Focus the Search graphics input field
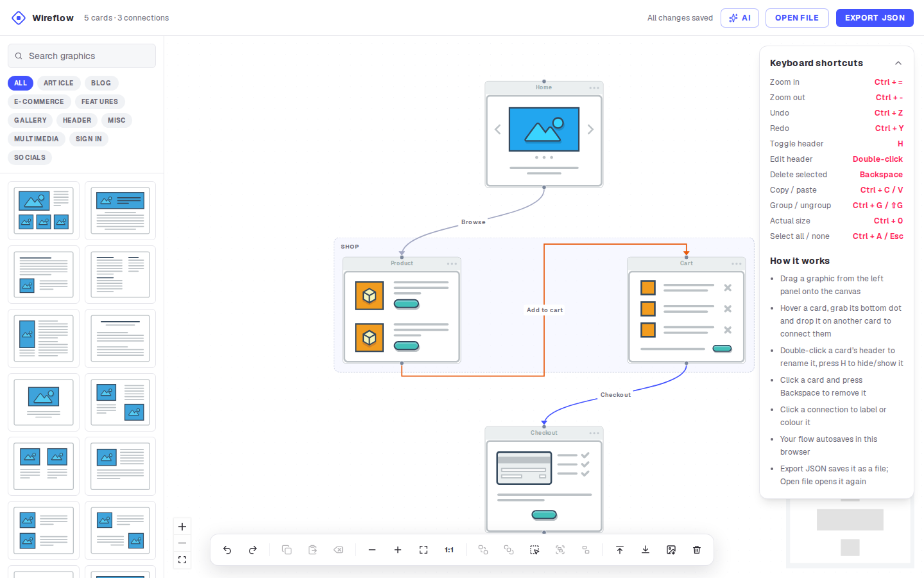Viewport: 924px width, 578px height. point(81,56)
